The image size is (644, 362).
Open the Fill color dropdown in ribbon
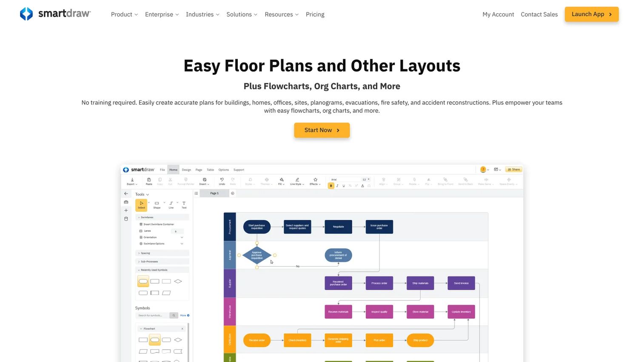pyautogui.click(x=282, y=182)
